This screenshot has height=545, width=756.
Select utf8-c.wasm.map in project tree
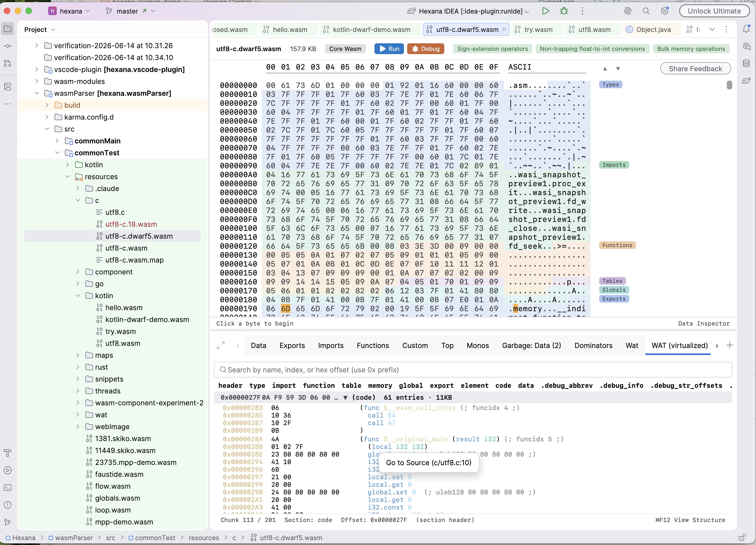pos(134,260)
